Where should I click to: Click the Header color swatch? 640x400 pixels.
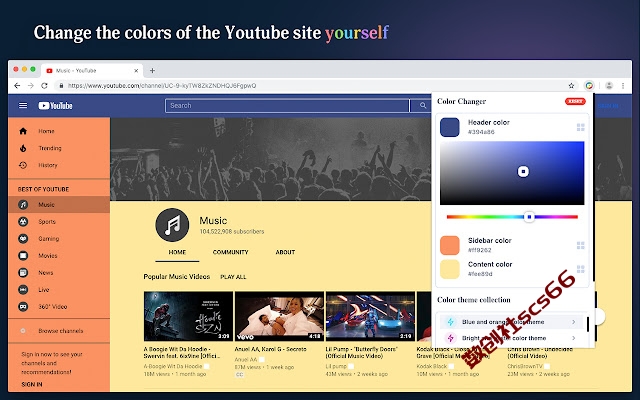click(x=449, y=127)
